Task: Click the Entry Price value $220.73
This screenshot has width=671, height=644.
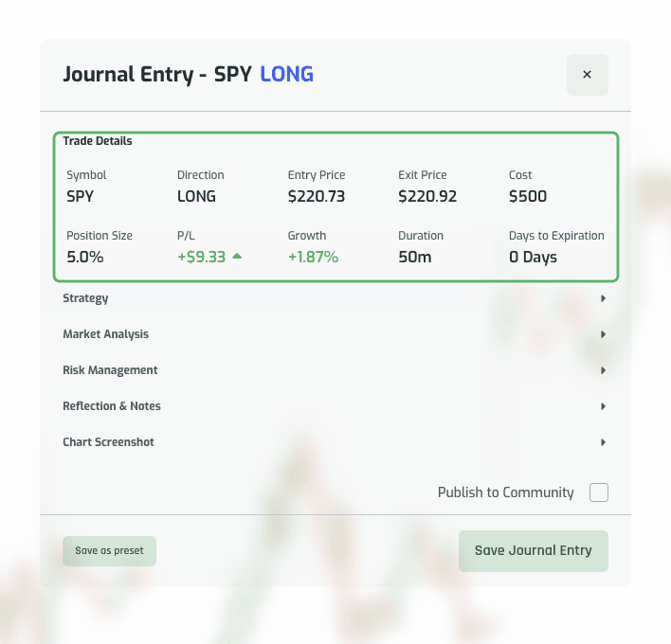Action: 317,196
